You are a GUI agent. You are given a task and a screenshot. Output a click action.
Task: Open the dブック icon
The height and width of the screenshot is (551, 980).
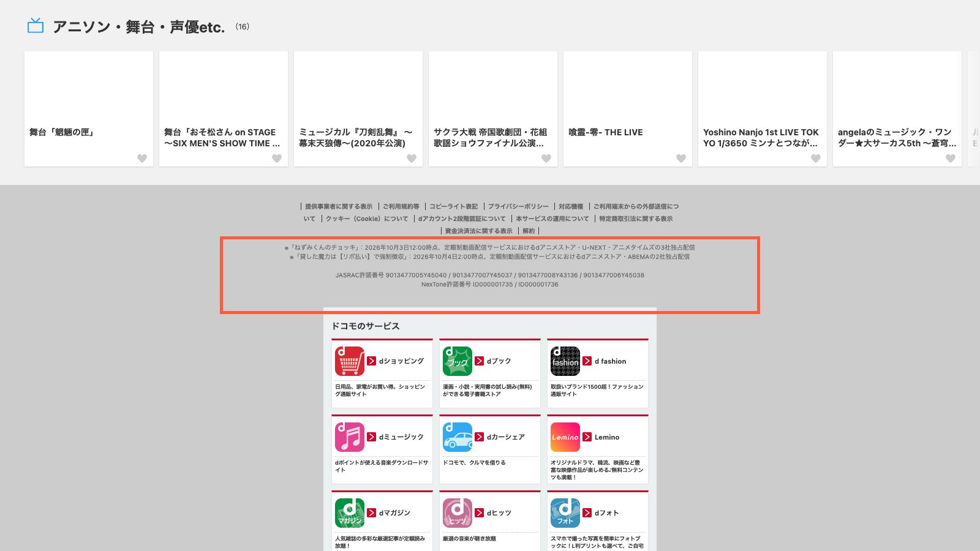coord(458,361)
